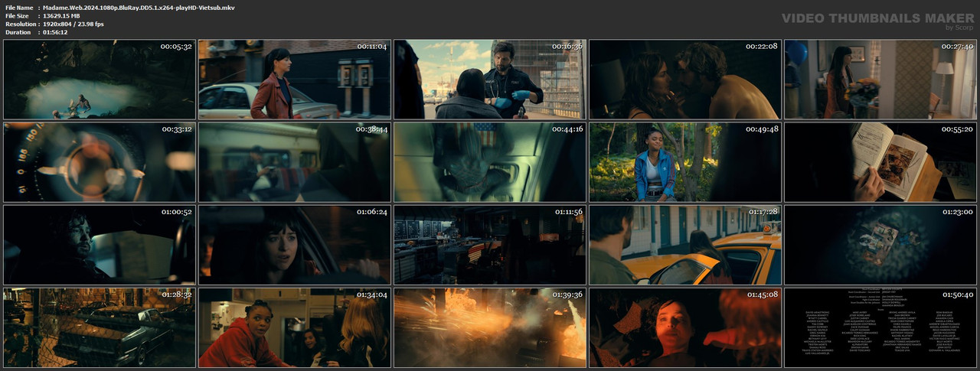Image resolution: width=980 pixels, height=371 pixels.
Task: Select the thumbnail timestamped 01:06:24
Action: [x=295, y=245]
